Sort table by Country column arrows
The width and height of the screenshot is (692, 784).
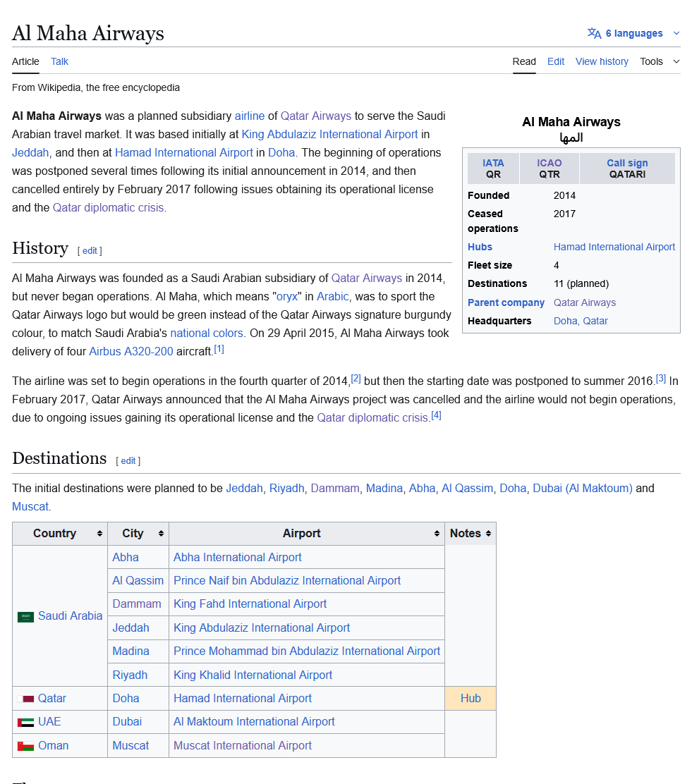(99, 534)
